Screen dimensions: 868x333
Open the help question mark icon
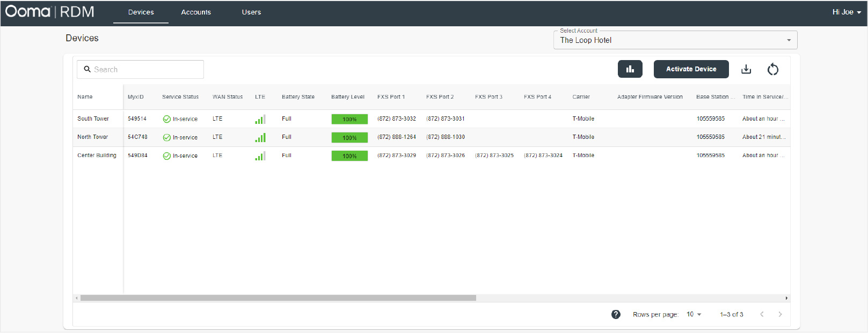pyautogui.click(x=616, y=314)
